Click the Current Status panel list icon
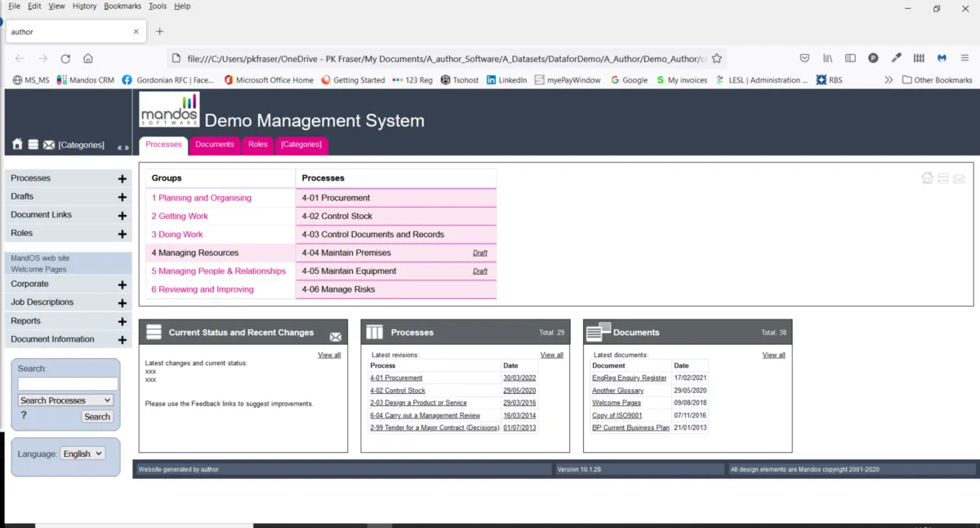Viewport: 980px width, 528px height. coord(154,332)
